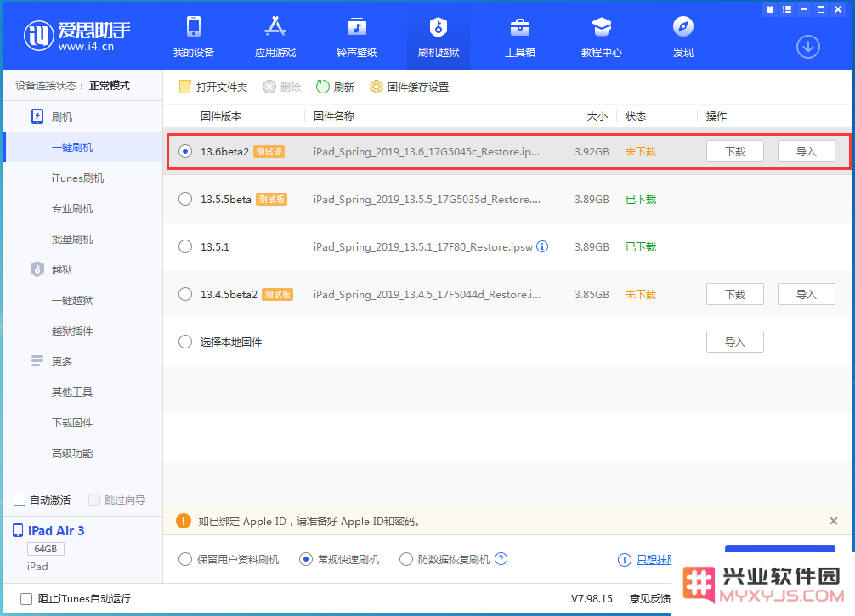Click the help question mark next to 防数据恢复刷机
This screenshot has height=616, width=855.
pyautogui.click(x=501, y=559)
